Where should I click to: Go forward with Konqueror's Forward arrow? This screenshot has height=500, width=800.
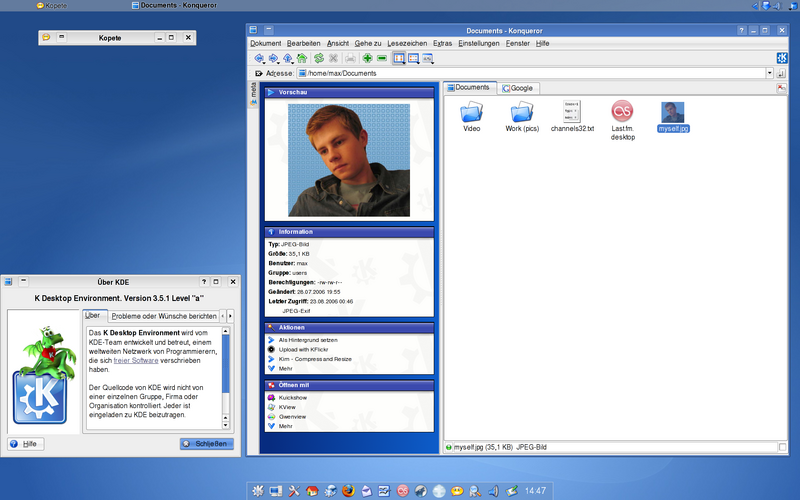[273, 58]
